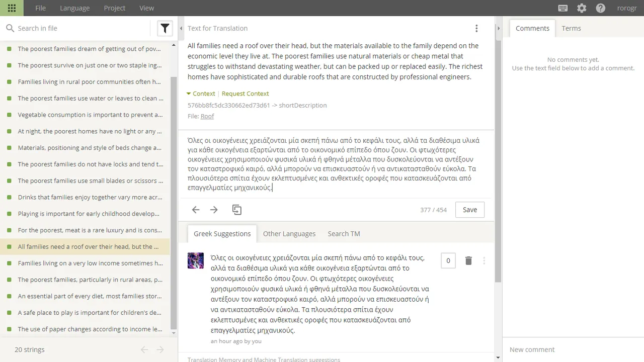Viewport: 644px width, 362px height.
Task: Click the search magnifier icon
Action: tap(10, 28)
